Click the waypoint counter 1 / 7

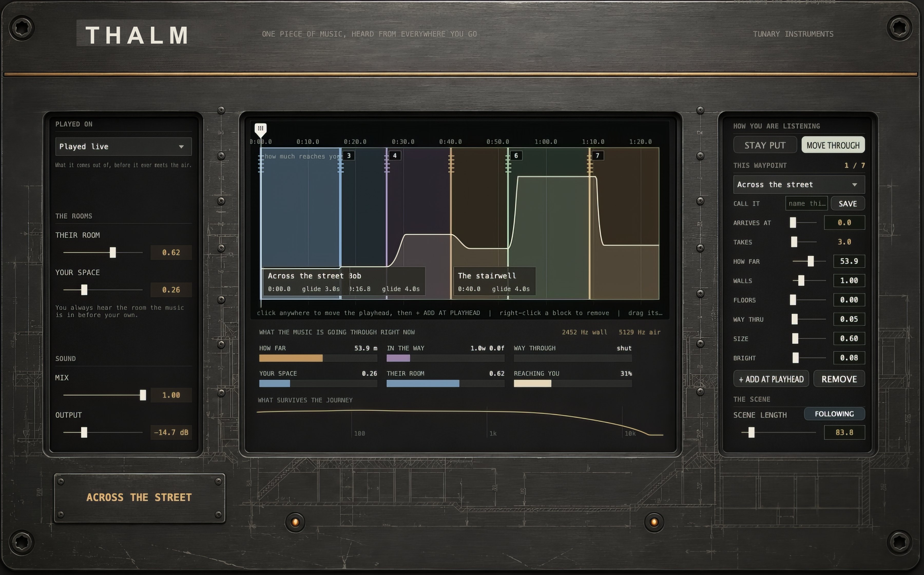coord(854,165)
